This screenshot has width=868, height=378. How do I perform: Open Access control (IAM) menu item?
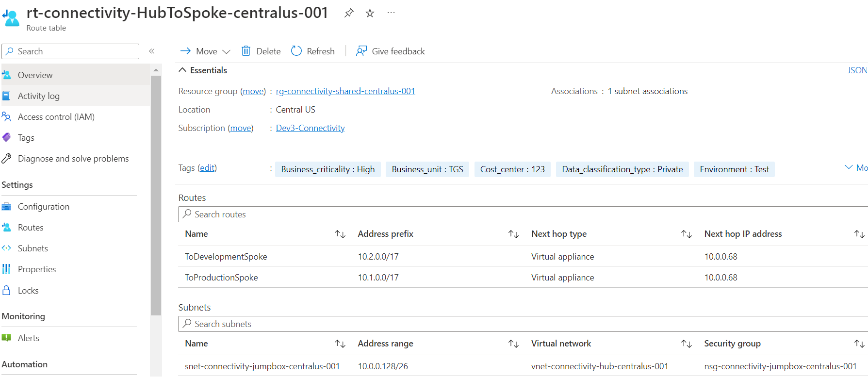tap(56, 117)
